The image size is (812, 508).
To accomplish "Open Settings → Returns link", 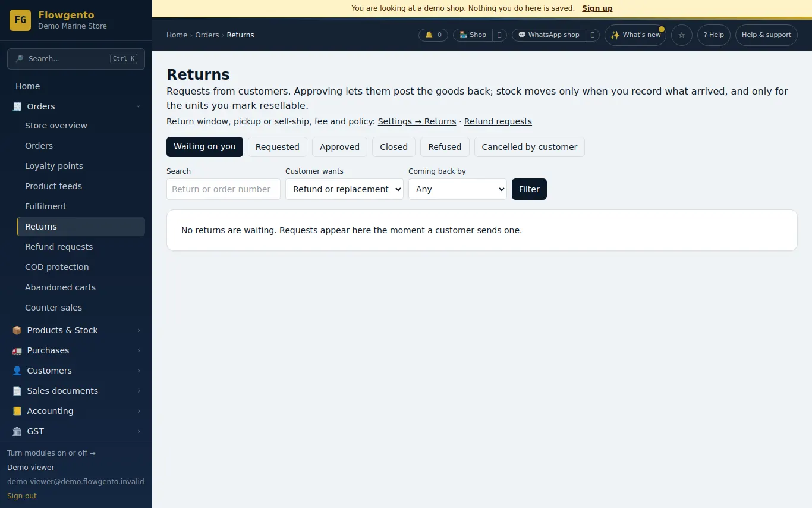I will click(x=417, y=121).
